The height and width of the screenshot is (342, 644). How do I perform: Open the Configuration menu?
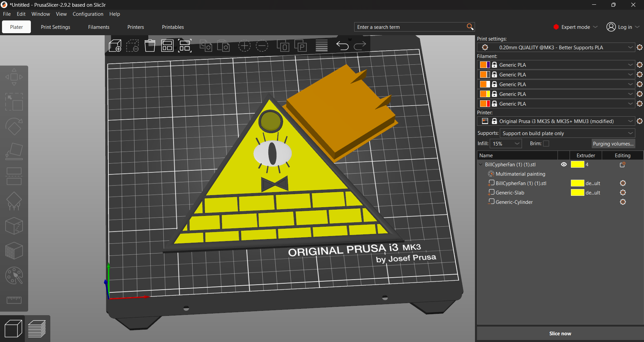click(x=88, y=14)
